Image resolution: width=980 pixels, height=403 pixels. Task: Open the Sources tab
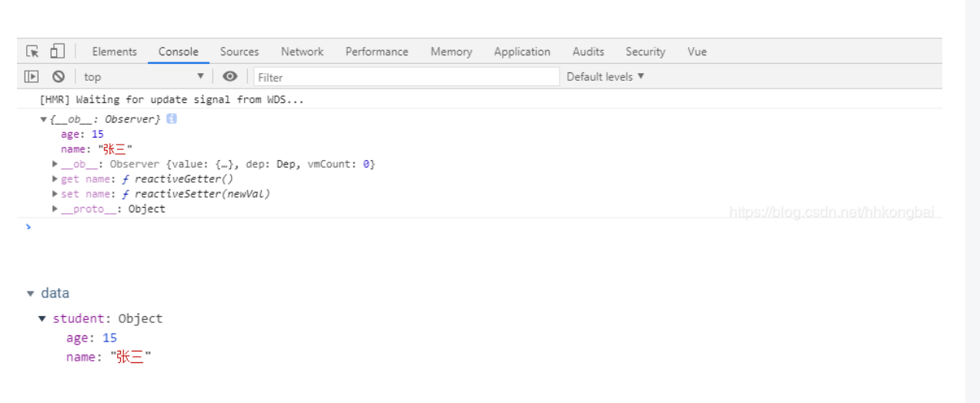tap(239, 52)
